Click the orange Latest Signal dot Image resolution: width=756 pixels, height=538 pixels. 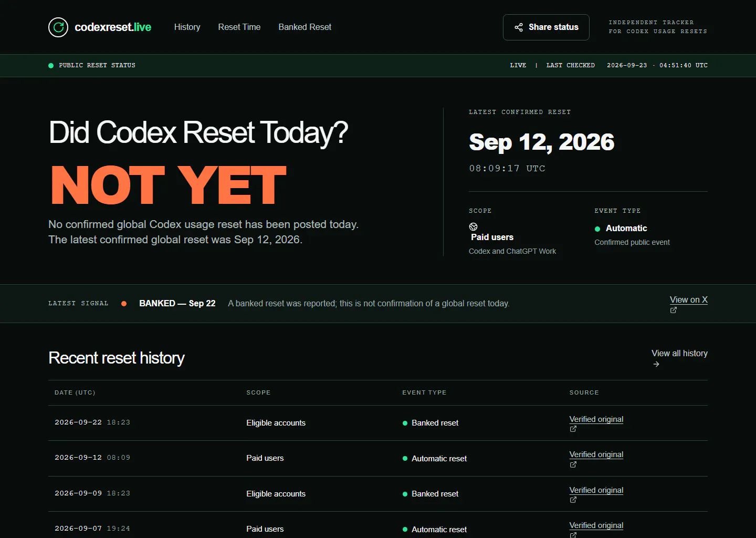click(124, 304)
